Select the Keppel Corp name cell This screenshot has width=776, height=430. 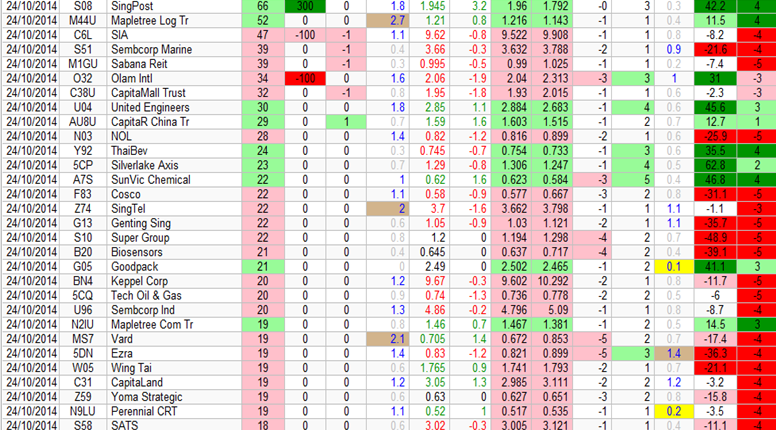[x=160, y=283]
